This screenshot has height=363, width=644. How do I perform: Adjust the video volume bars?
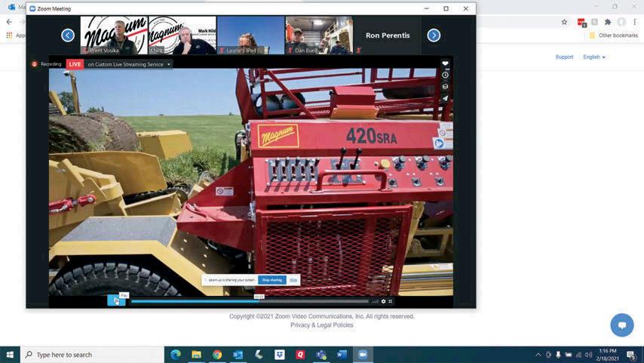[x=375, y=301]
